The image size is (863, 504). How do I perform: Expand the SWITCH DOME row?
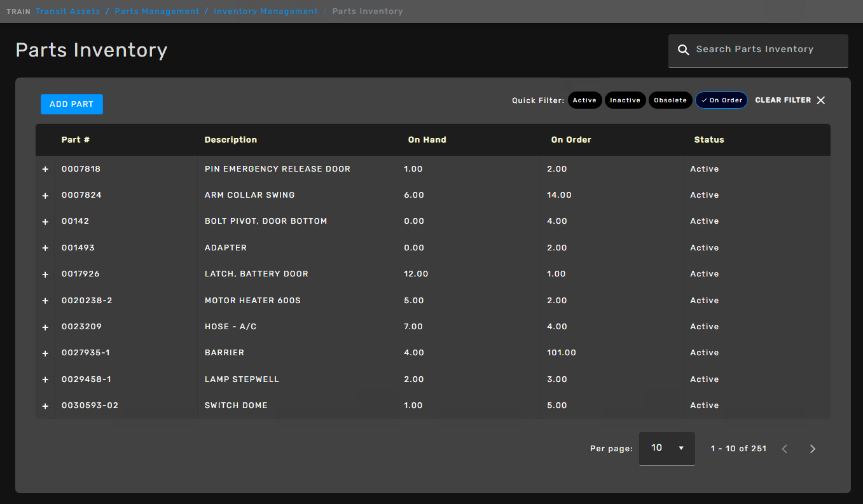click(x=45, y=406)
